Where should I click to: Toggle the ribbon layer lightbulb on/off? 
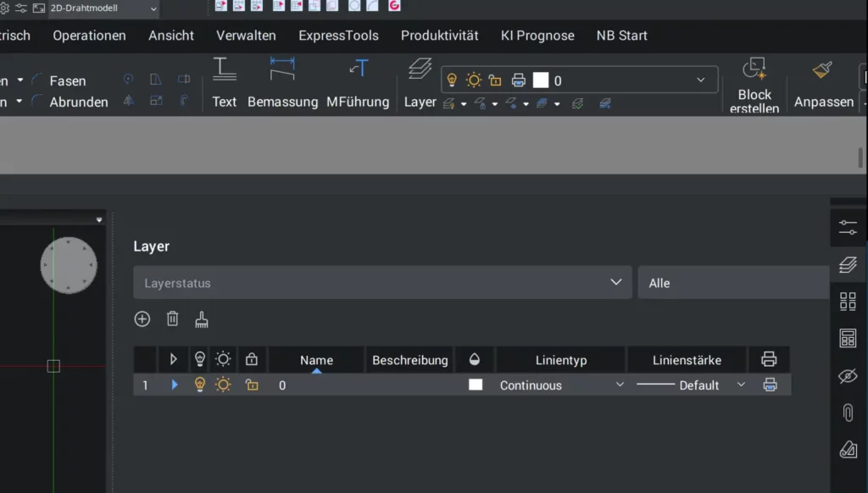pos(452,80)
